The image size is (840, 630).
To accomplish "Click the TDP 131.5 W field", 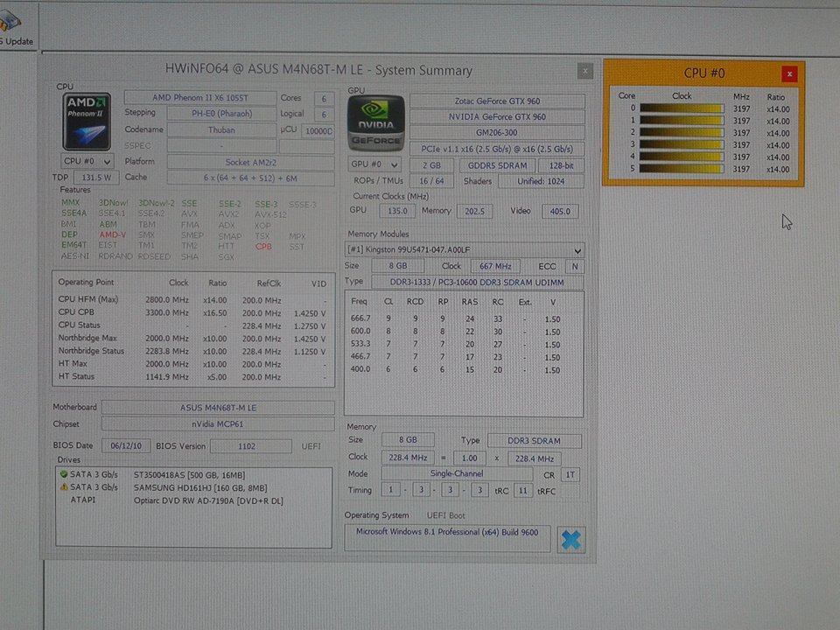I will coord(96,178).
